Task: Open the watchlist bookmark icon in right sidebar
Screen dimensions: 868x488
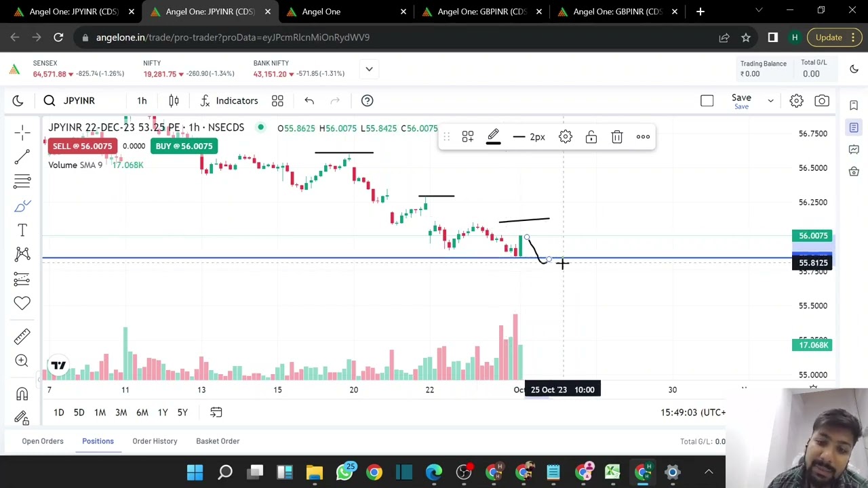Action: click(854, 105)
